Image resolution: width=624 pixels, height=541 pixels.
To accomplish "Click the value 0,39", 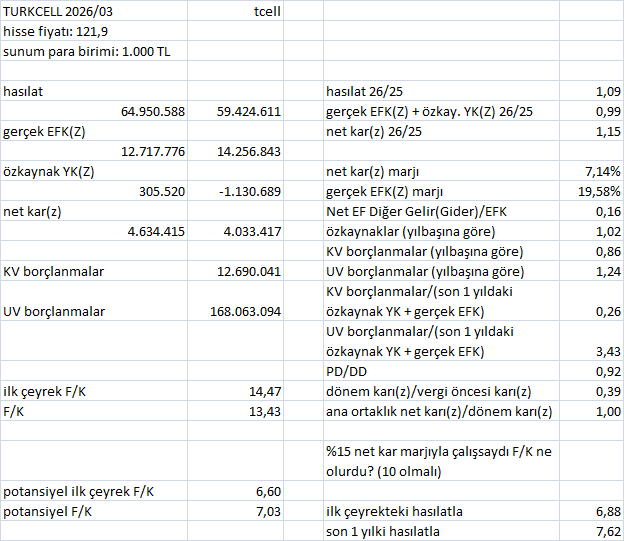I will [x=591, y=391].
